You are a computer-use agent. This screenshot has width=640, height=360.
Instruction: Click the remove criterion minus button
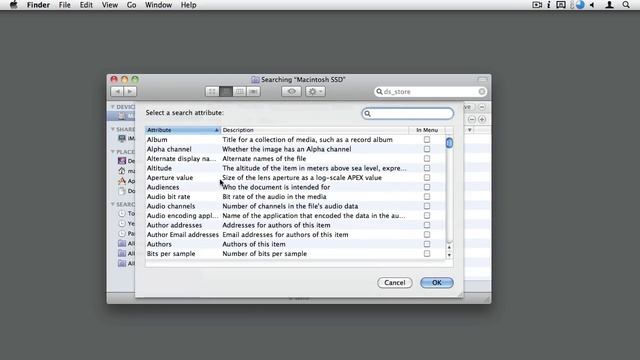tap(472, 119)
